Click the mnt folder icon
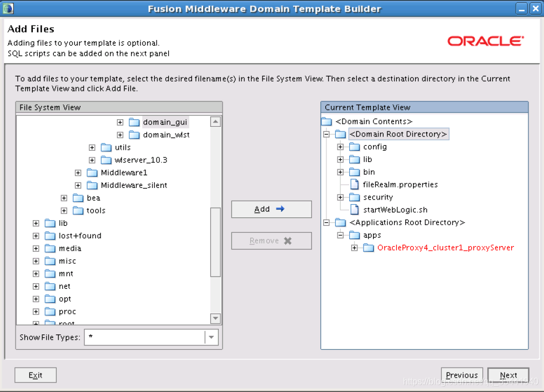This screenshot has height=392, width=544. click(51, 274)
